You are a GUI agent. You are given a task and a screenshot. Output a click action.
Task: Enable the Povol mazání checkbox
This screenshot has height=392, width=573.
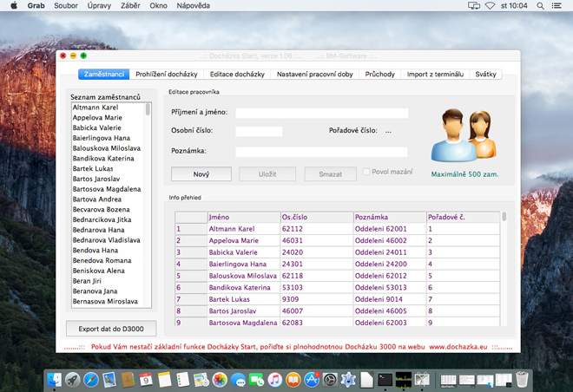point(366,171)
